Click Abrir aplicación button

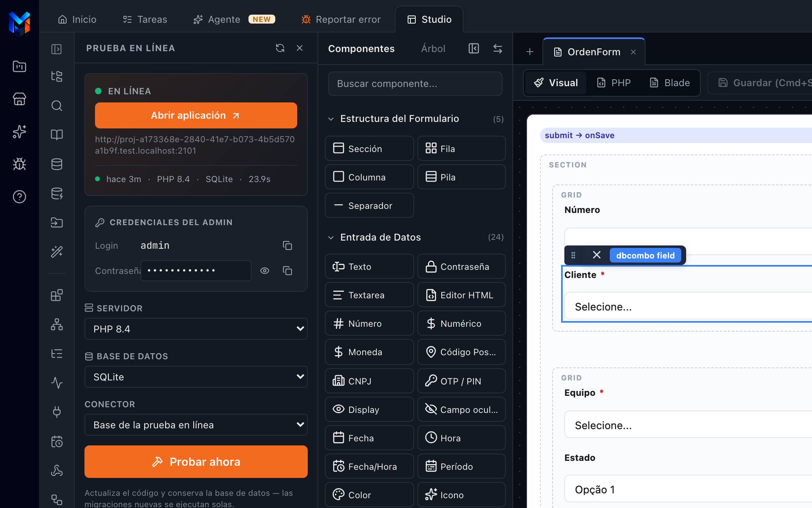196,115
